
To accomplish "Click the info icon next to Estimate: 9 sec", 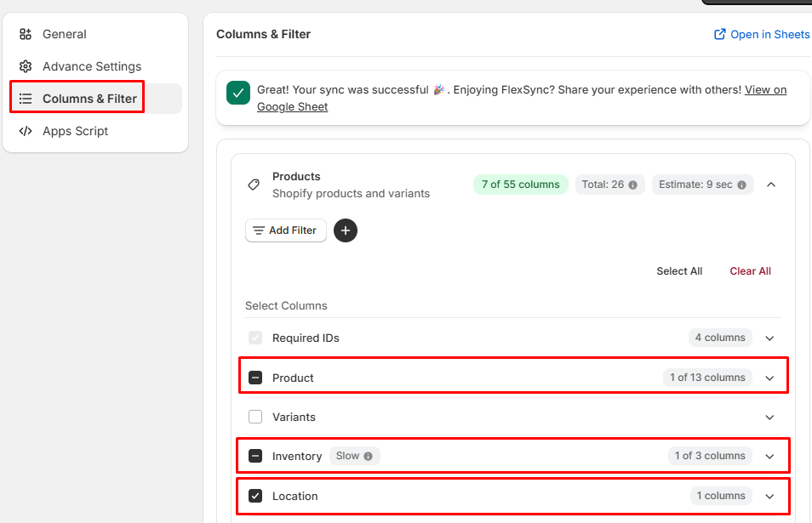I will click(x=741, y=185).
